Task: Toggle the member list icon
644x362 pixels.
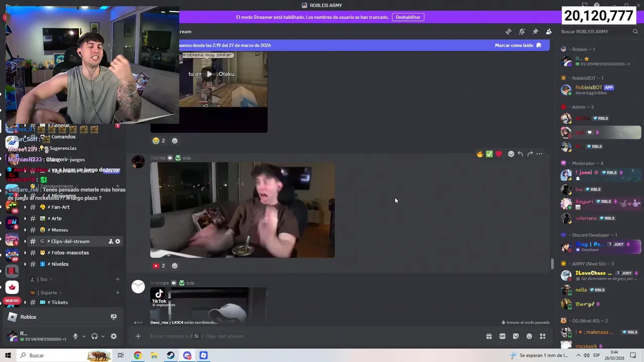Action: coord(549,31)
